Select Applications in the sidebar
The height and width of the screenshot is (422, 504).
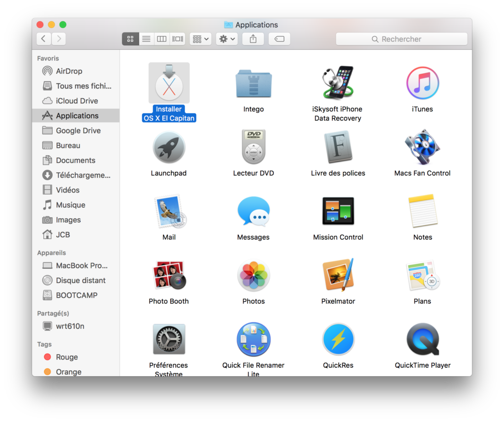[76, 116]
